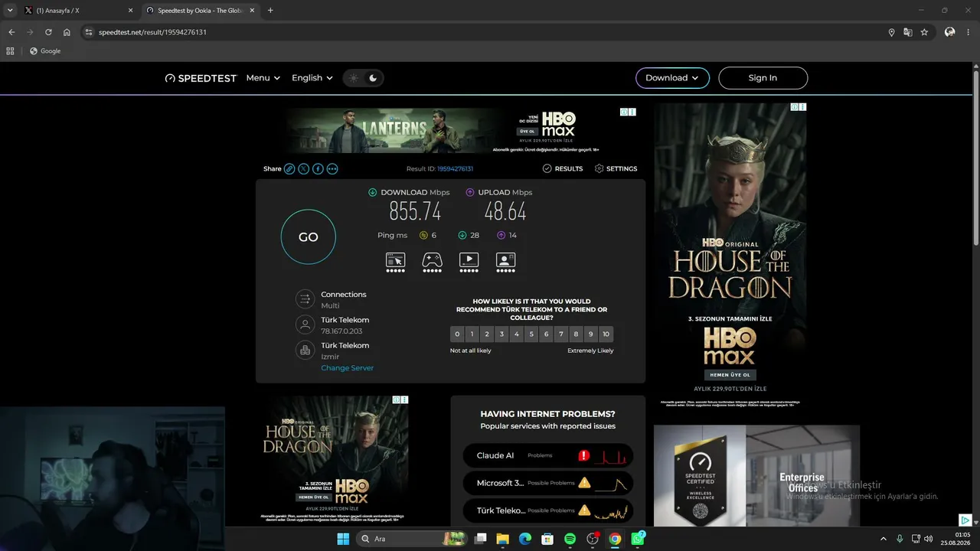This screenshot has width=980, height=551.
Task: Rate recommendation score 3
Action: click(501, 334)
